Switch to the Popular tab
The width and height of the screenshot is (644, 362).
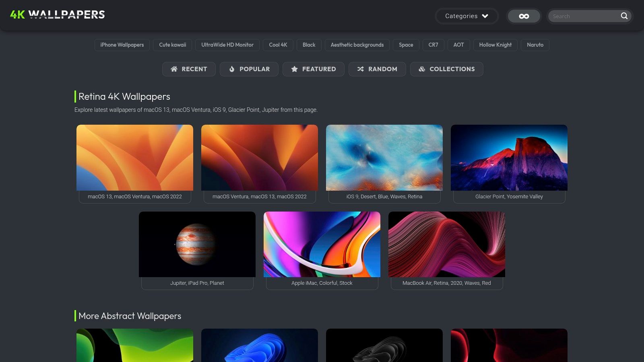click(249, 69)
